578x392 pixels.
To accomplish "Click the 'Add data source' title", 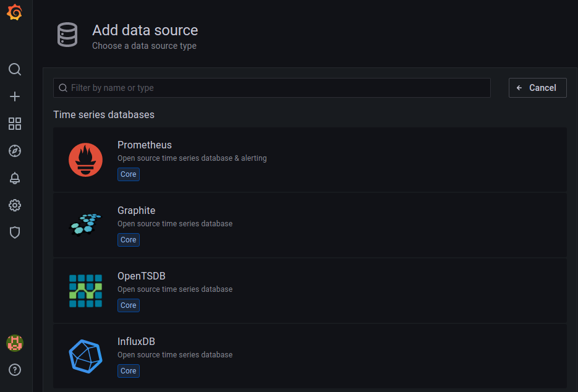I will (x=145, y=30).
